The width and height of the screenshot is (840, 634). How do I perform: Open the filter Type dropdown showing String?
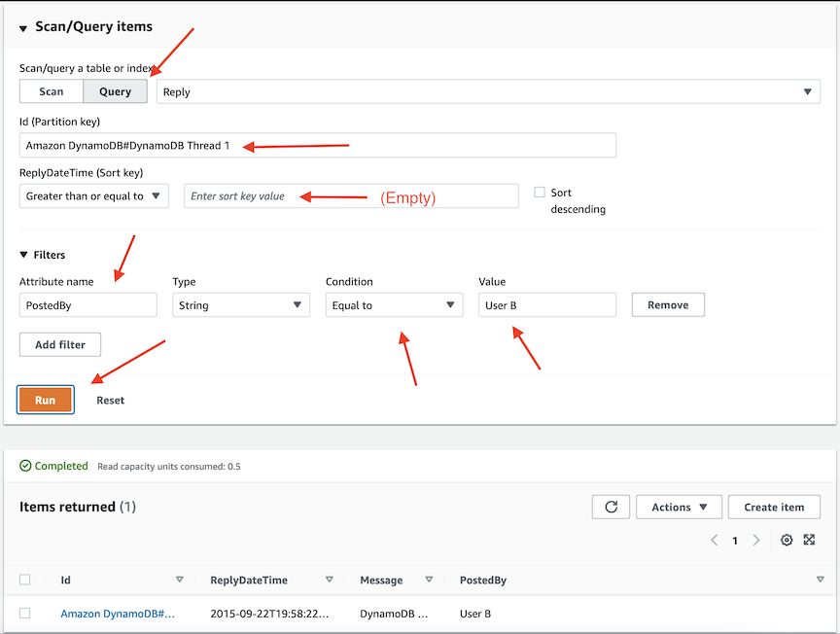(x=241, y=305)
